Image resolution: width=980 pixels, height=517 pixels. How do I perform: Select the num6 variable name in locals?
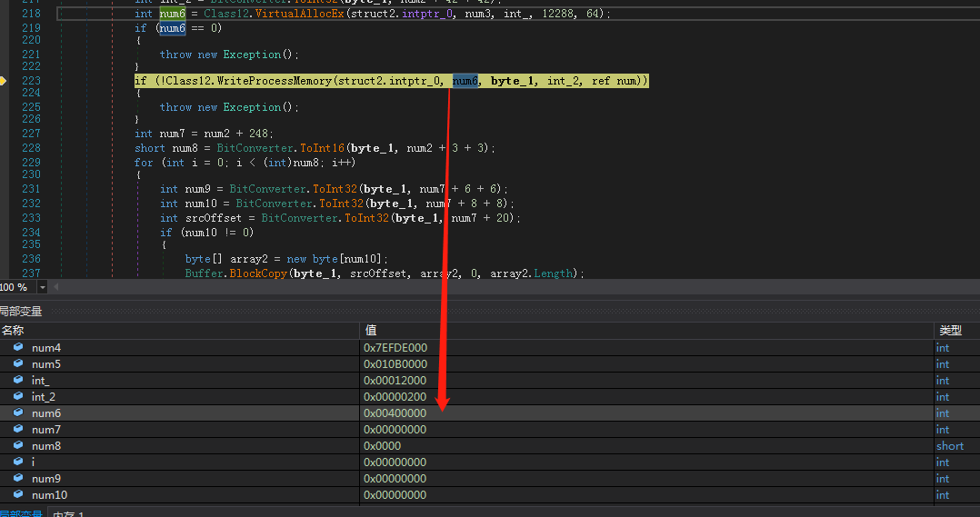pyautogui.click(x=46, y=413)
